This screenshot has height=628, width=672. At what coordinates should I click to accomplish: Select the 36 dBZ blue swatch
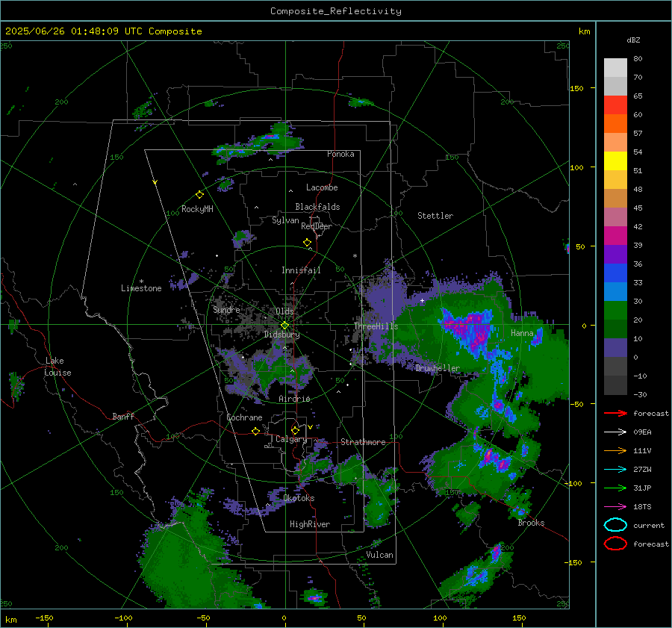[x=615, y=273]
